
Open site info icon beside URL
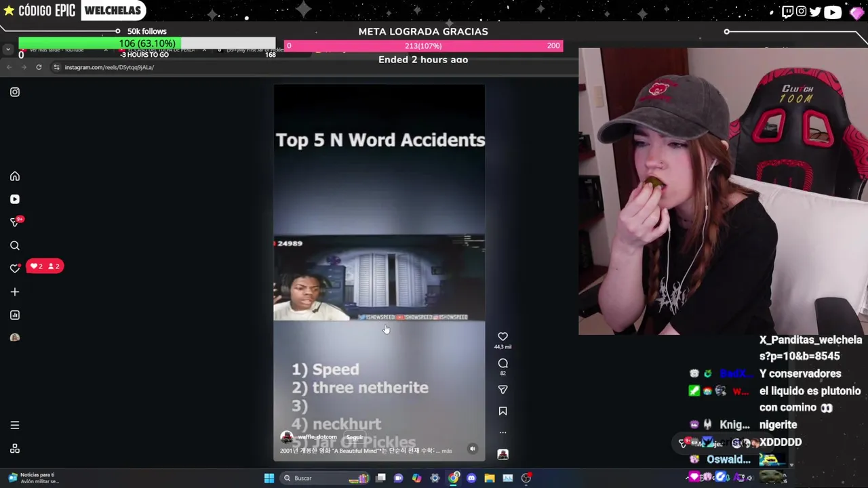tap(57, 67)
